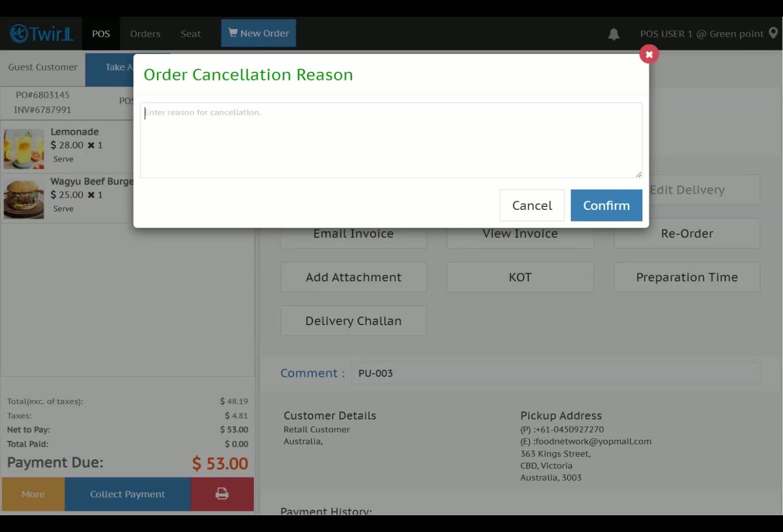Open Preparation Time
783x532 pixels.
pyautogui.click(x=687, y=277)
